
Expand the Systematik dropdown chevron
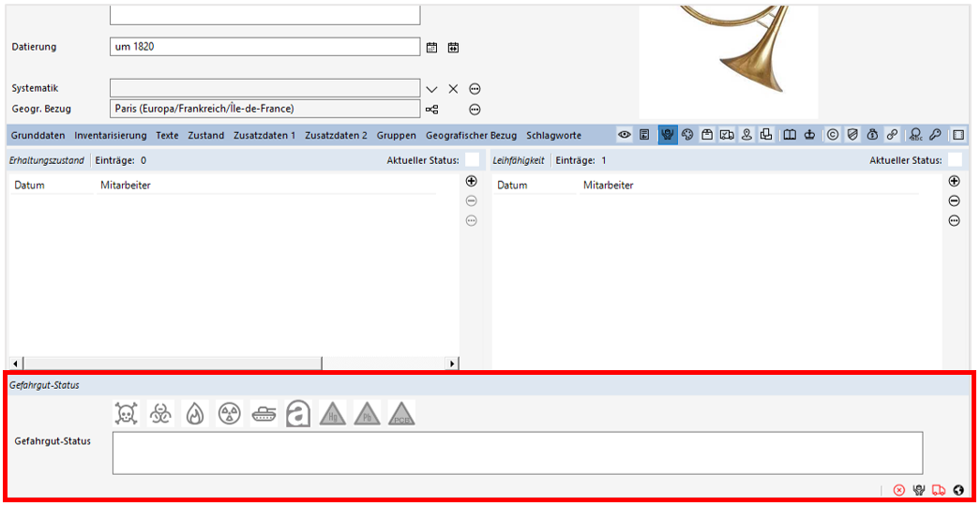[431, 88]
